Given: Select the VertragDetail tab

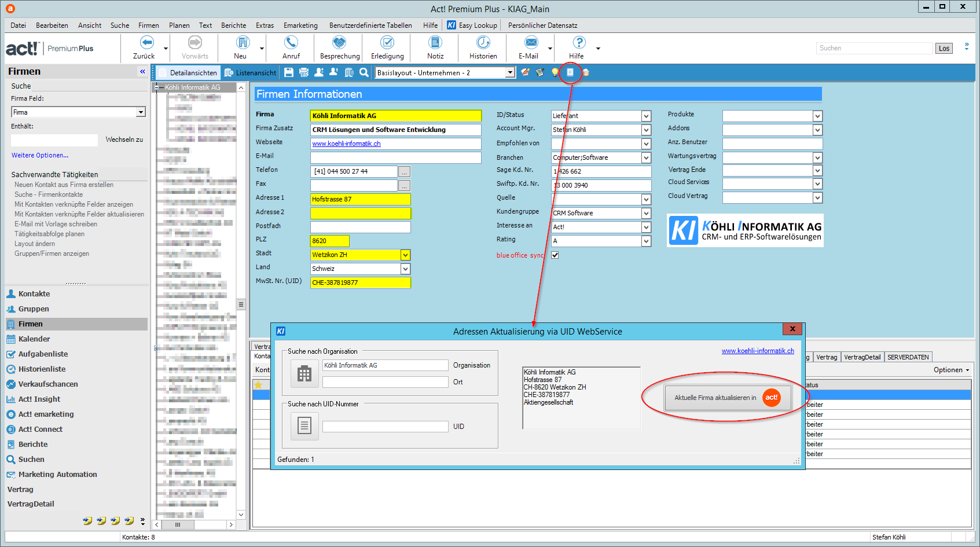Looking at the screenshot, I should click(862, 357).
